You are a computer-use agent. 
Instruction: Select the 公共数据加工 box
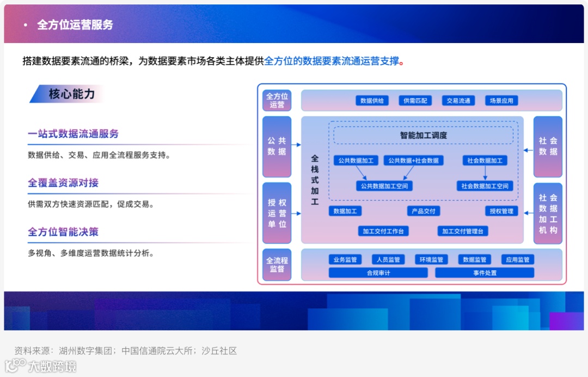pos(356,161)
